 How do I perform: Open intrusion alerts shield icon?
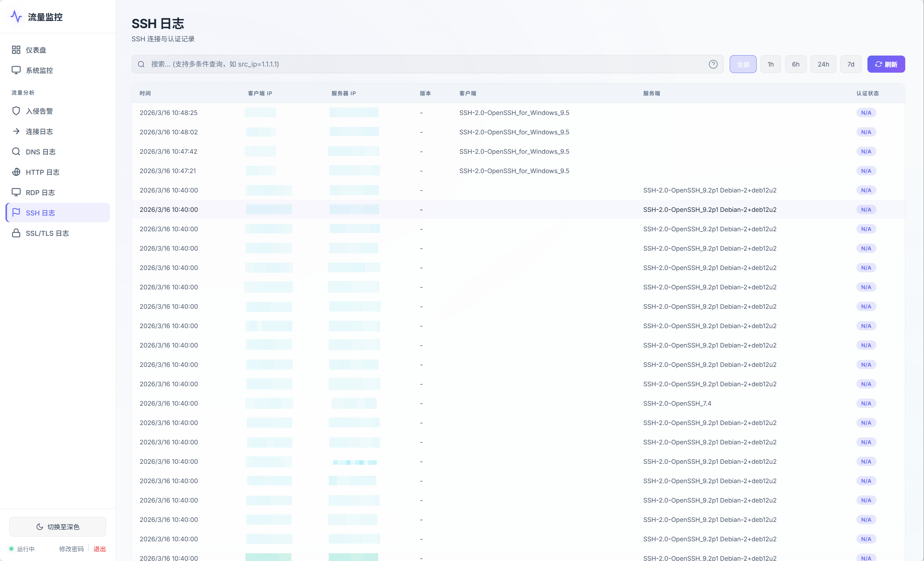point(16,111)
